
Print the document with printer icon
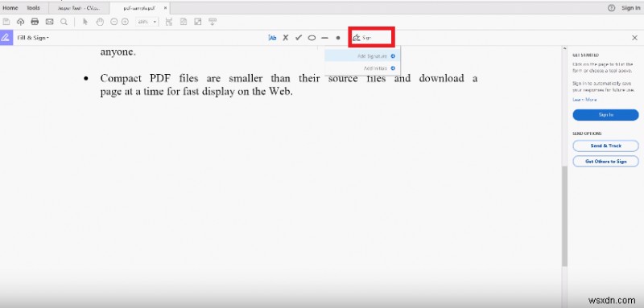[35, 22]
